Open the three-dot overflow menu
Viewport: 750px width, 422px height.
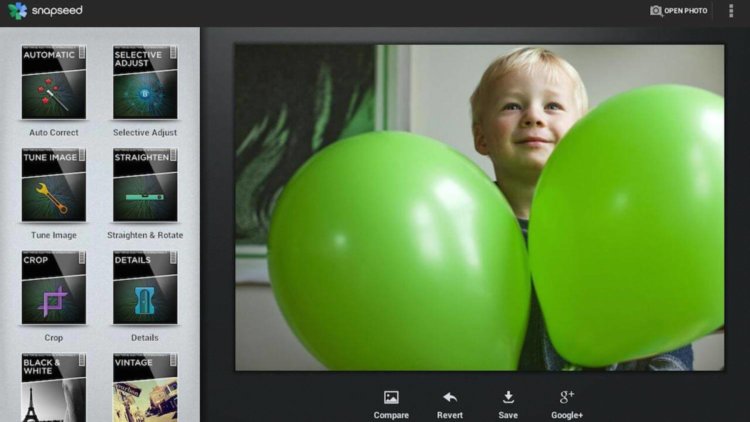point(731,11)
